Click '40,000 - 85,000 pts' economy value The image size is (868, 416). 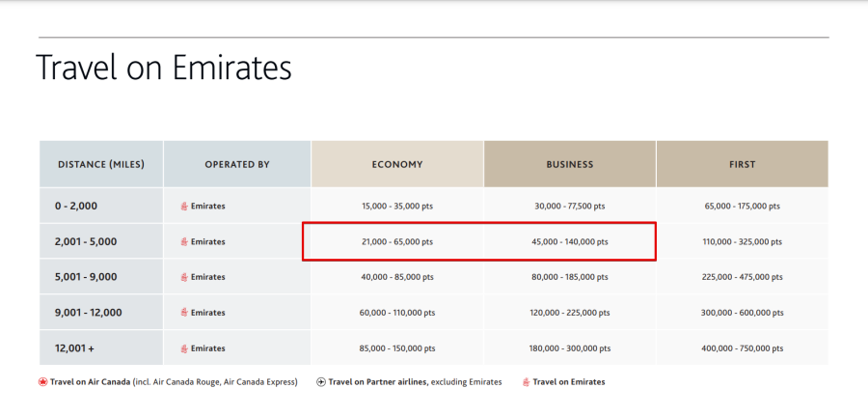point(397,277)
